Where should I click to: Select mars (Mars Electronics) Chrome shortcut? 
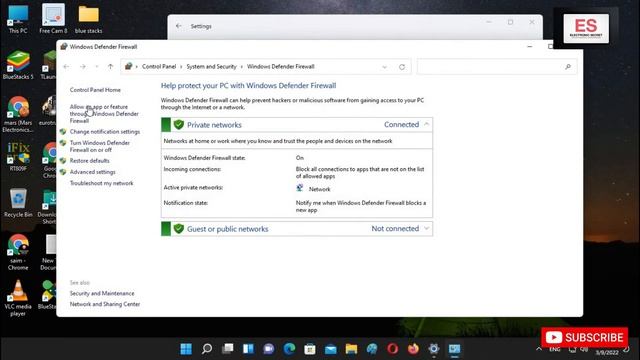(x=18, y=115)
